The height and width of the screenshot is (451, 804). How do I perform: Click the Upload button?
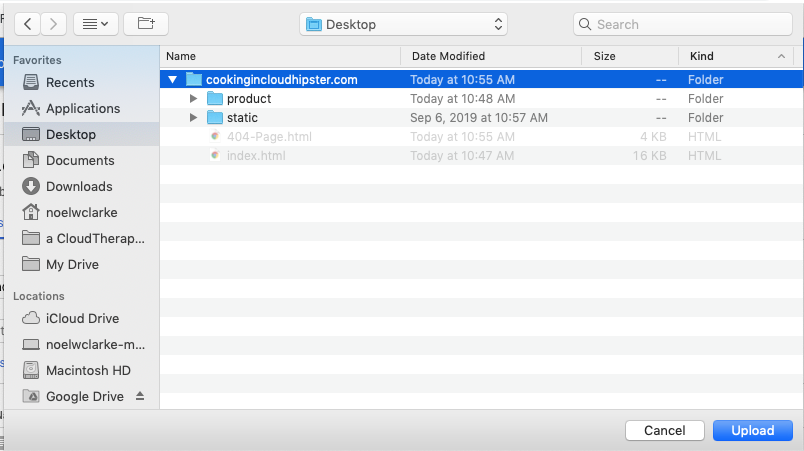(752, 430)
